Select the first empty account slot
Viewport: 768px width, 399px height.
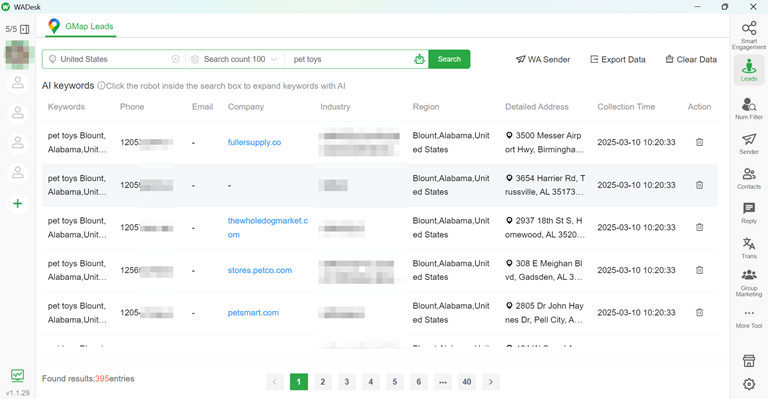[x=18, y=83]
